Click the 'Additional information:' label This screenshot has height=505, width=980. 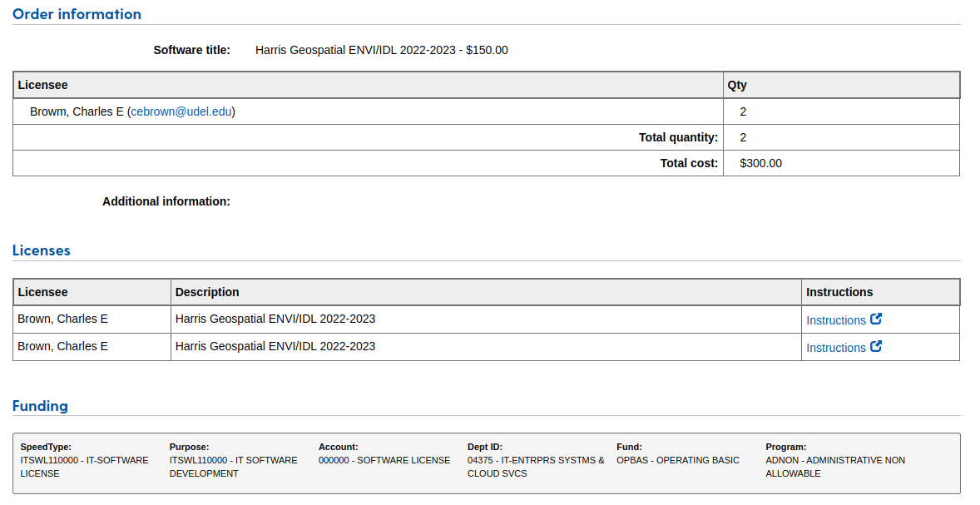(166, 201)
